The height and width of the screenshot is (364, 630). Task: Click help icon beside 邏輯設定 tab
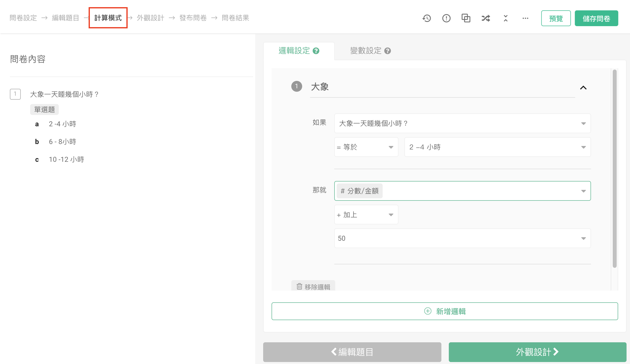tap(316, 51)
